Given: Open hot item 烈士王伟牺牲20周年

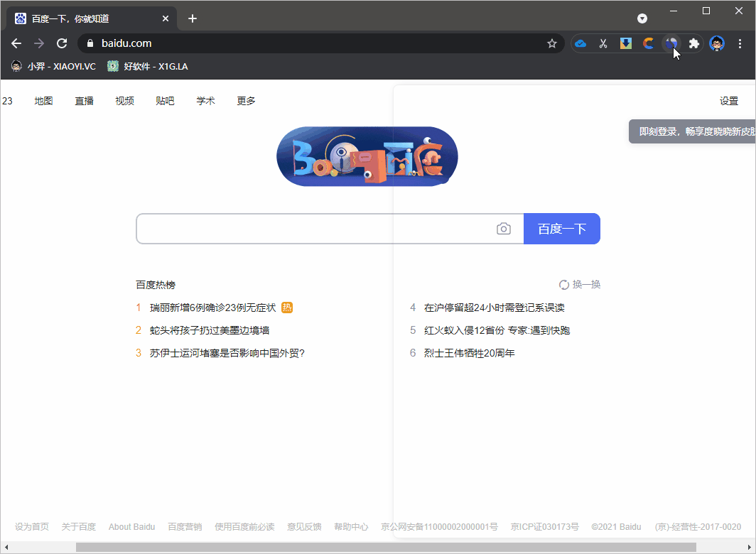Looking at the screenshot, I should point(469,353).
